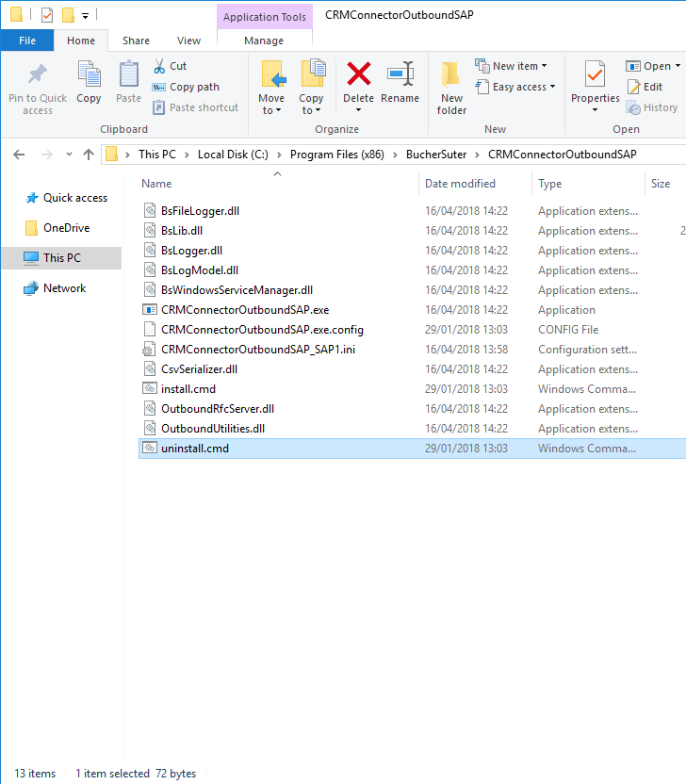Image resolution: width=686 pixels, height=784 pixels.
Task: Select This PC in navigation pane
Action: point(61,258)
